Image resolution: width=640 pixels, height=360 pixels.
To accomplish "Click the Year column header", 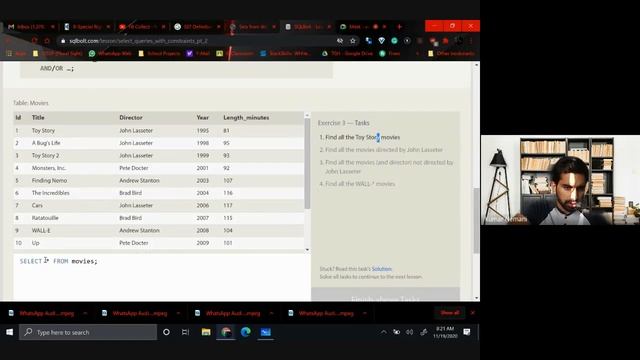I will coord(202,118).
